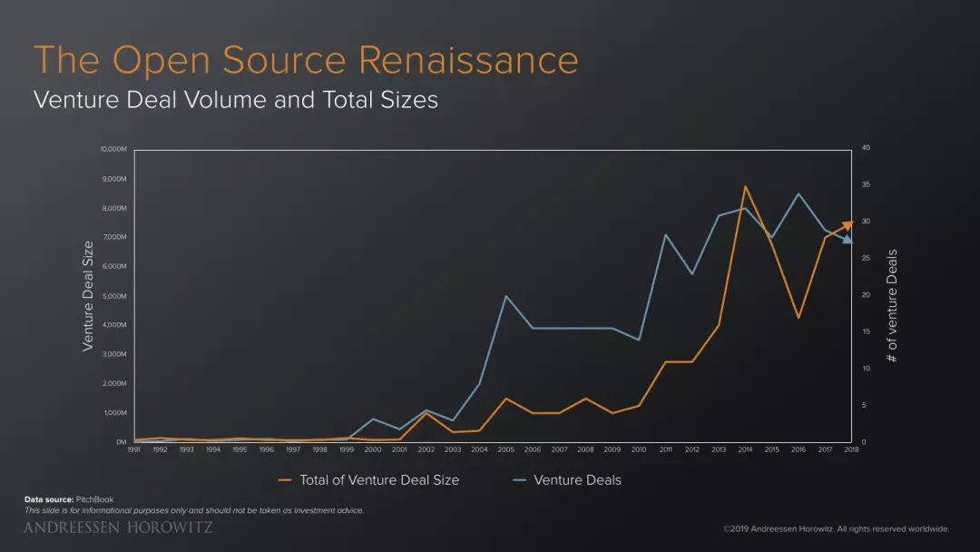Viewport: 980px width, 552px height.
Task: Click the Venture Deal Size axis title
Action: pos(87,296)
